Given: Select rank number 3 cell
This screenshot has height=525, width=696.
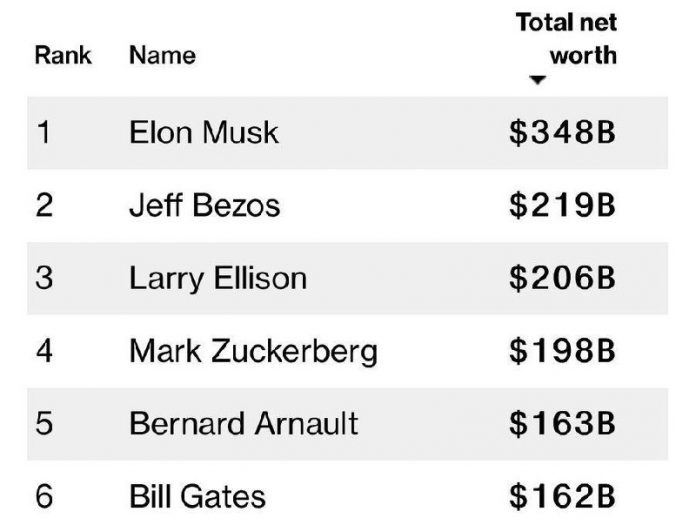Looking at the screenshot, I should click(x=43, y=277).
